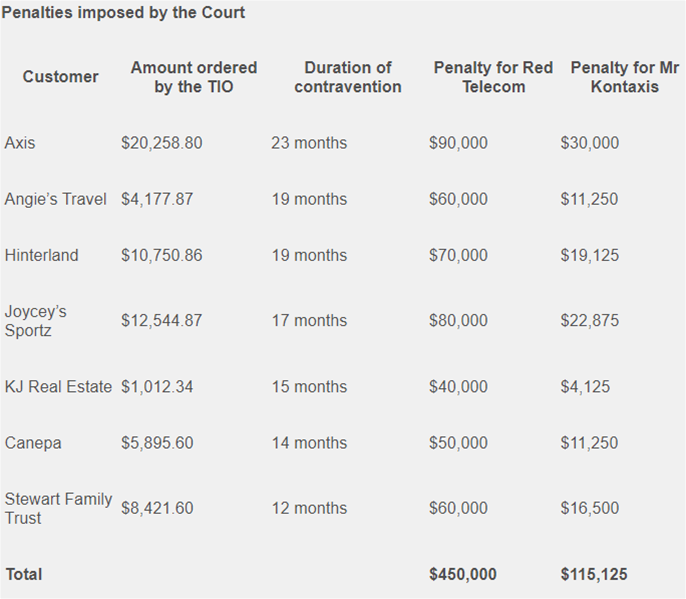Select the $20,258.80 amount cell
Image resolution: width=686 pixels, height=599 pixels.
click(162, 143)
